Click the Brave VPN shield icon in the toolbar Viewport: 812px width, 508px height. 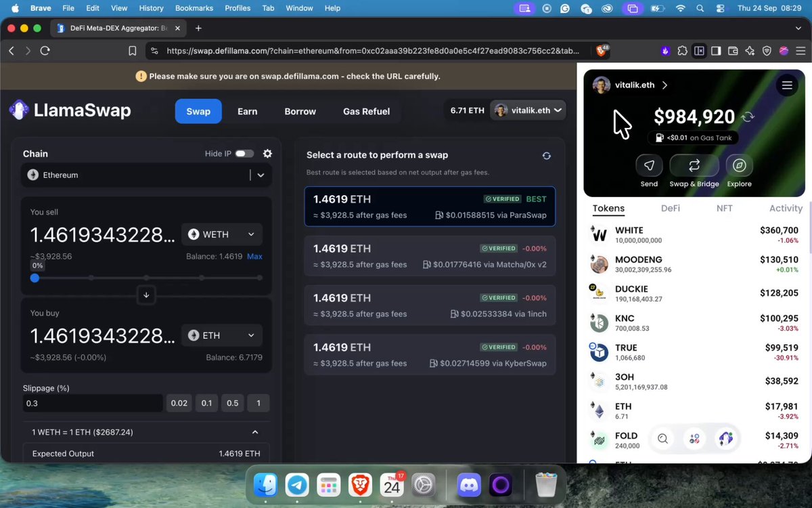tap(767, 51)
